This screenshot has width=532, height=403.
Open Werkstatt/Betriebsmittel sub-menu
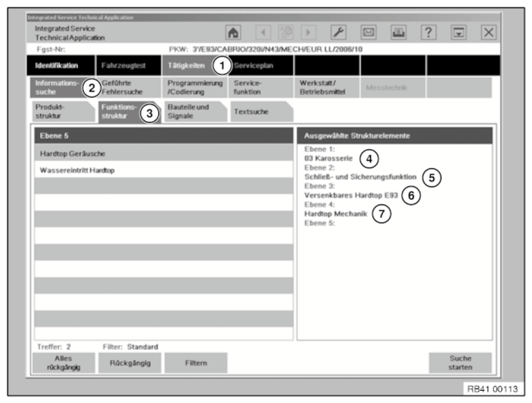327,87
